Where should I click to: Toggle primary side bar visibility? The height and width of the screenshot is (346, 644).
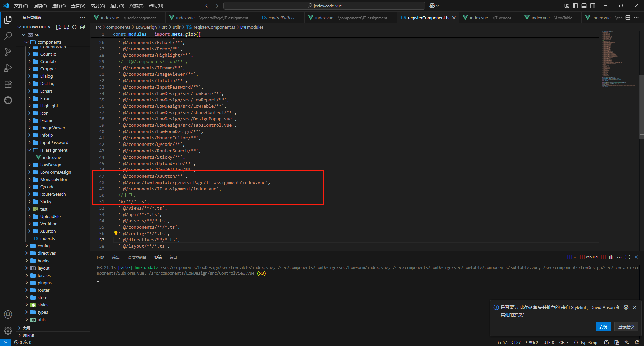click(x=575, y=6)
